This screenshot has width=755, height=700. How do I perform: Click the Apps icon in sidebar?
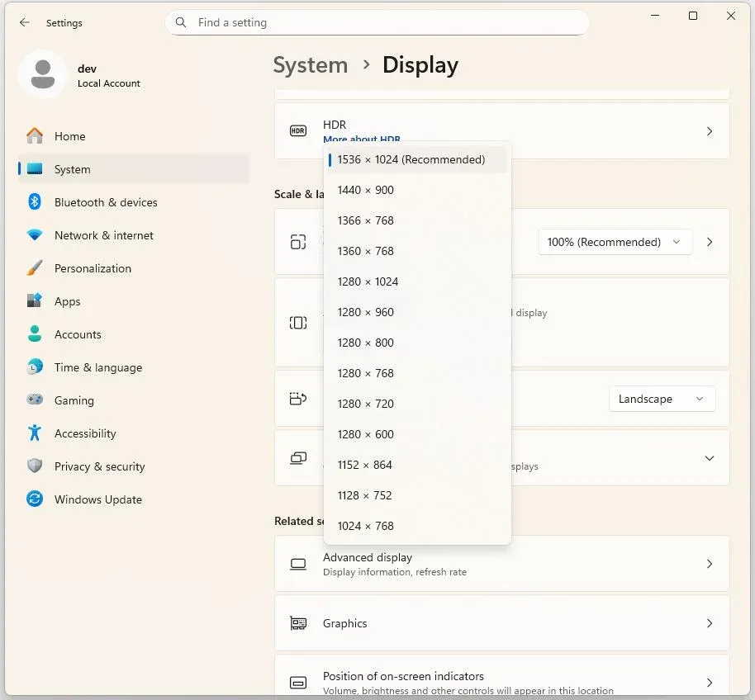coord(35,301)
